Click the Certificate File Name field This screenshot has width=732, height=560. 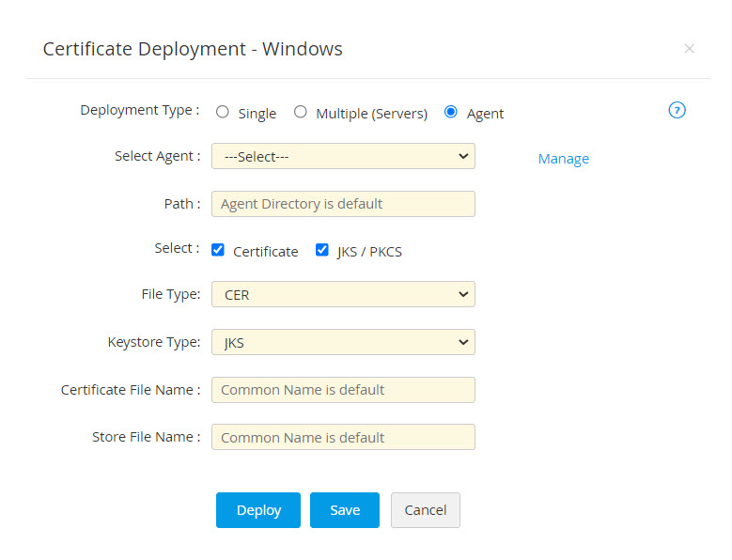[x=343, y=390]
